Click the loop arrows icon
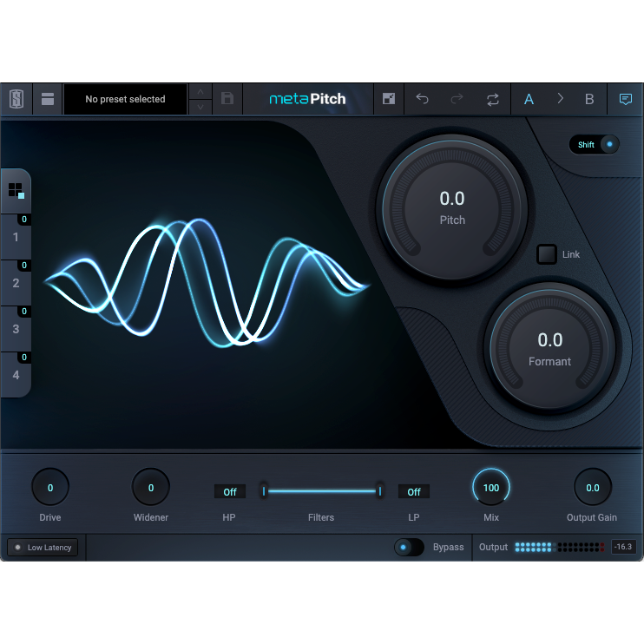Viewport: 644px width, 644px height. tap(493, 99)
